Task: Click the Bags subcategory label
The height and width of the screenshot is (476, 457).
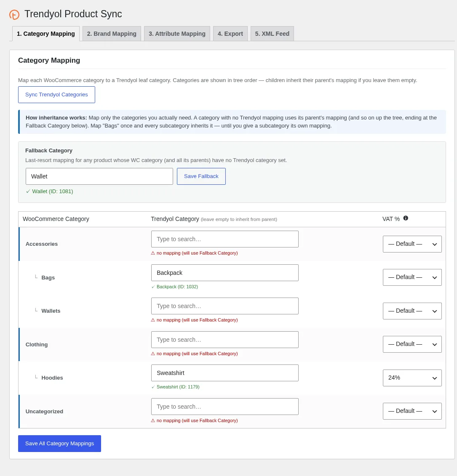Action: 48,278
